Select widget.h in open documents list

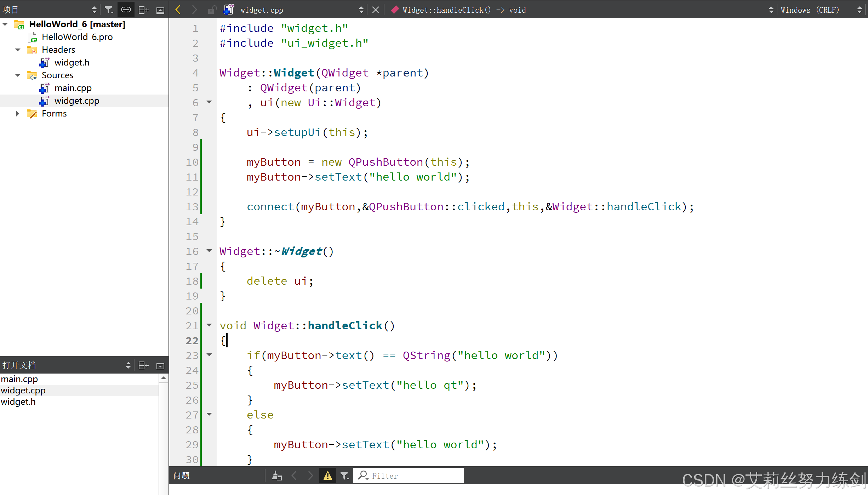click(18, 402)
